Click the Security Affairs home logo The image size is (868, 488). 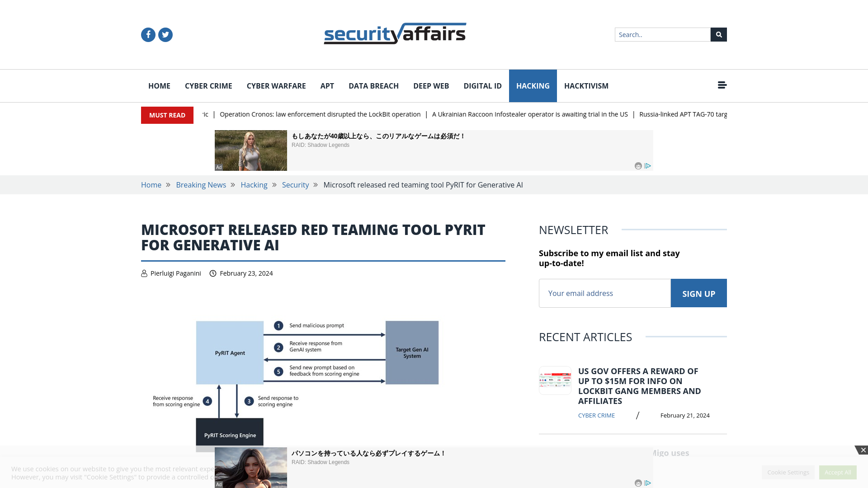click(x=395, y=33)
